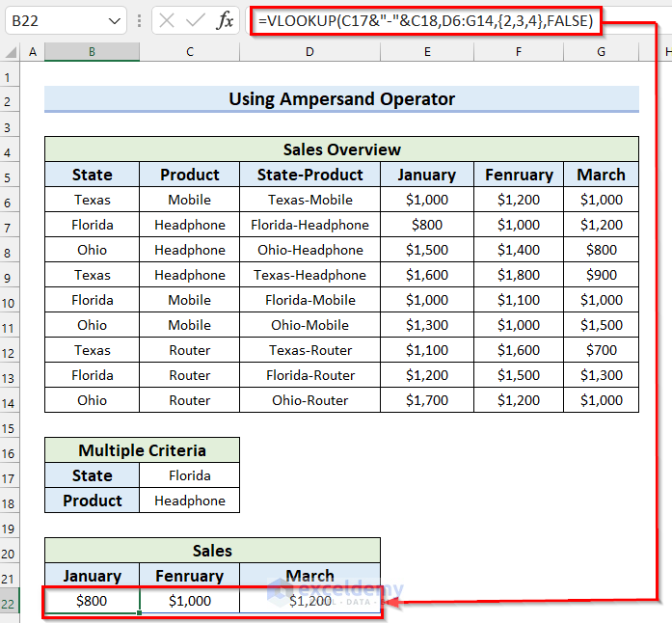Click the 'Product' label in row 18

pos(92,501)
